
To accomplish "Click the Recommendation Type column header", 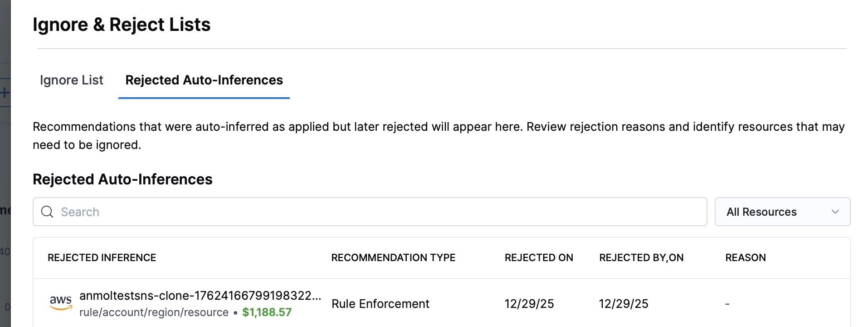I will [393, 258].
